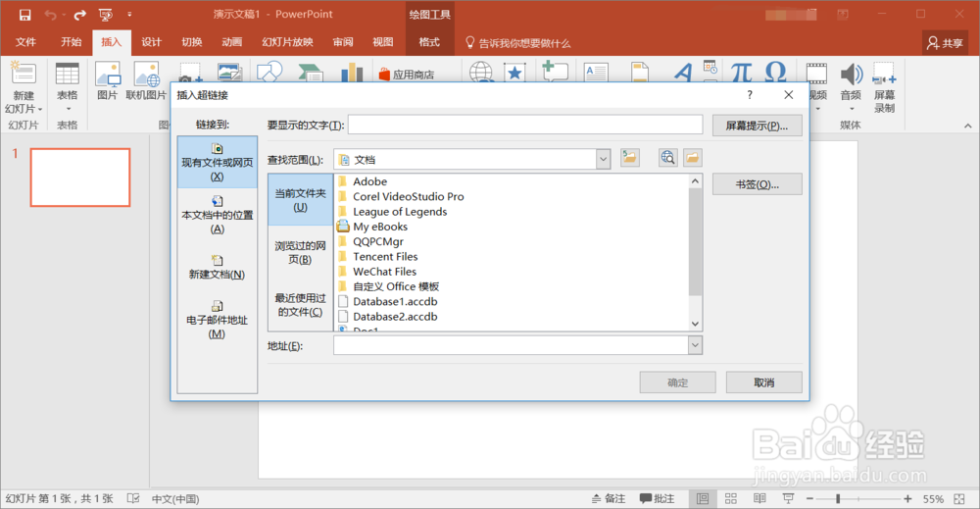Open the File (文件) tab
The height and width of the screenshot is (509, 980).
pyautogui.click(x=25, y=42)
